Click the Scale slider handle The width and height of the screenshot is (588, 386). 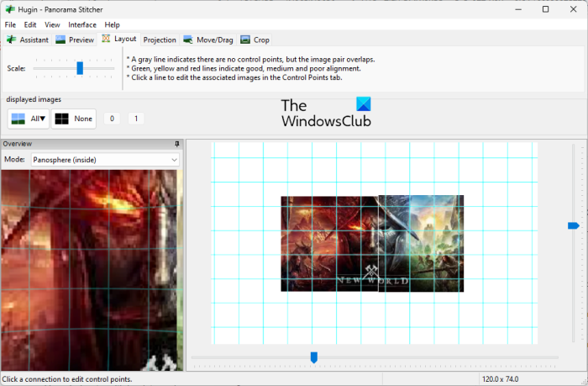80,68
